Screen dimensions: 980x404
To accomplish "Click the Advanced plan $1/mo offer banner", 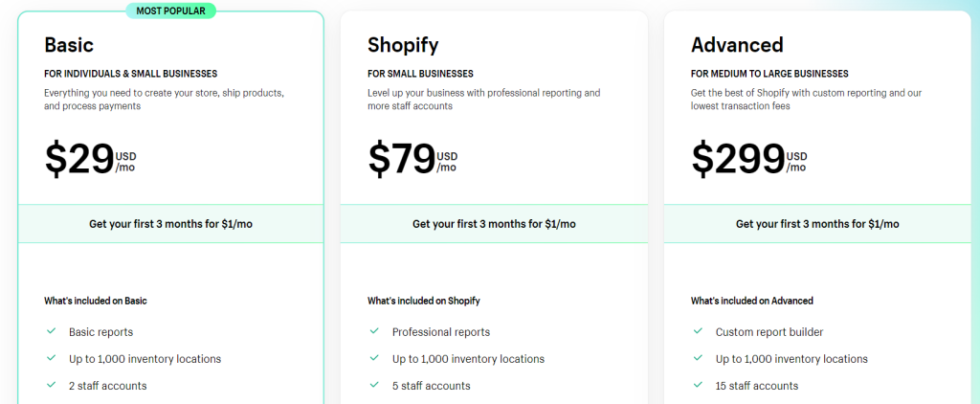I will coord(817,224).
